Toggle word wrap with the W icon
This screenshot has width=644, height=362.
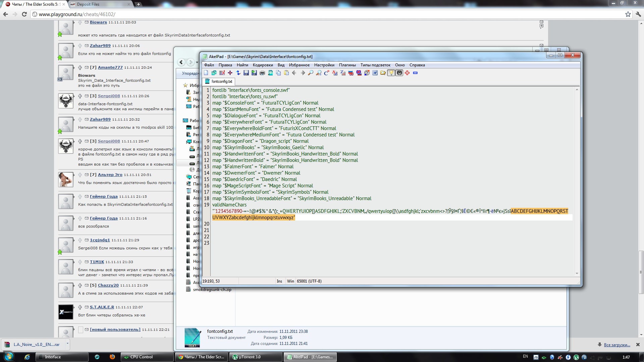pos(375,73)
